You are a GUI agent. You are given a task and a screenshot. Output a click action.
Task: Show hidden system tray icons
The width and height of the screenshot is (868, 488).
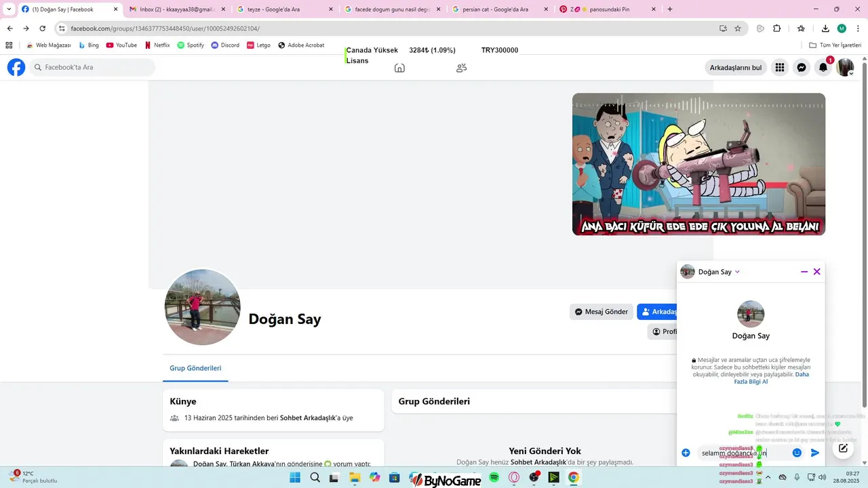[x=768, y=477]
